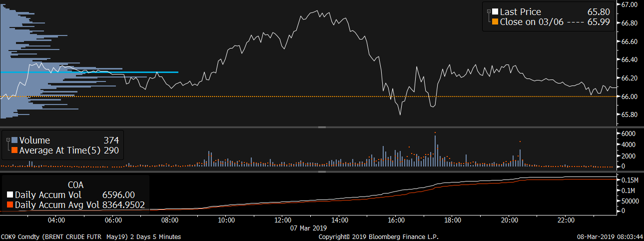Viewport: 644px width, 241px height.
Task: Click the 66.40 price axis label
Action: tap(629, 59)
